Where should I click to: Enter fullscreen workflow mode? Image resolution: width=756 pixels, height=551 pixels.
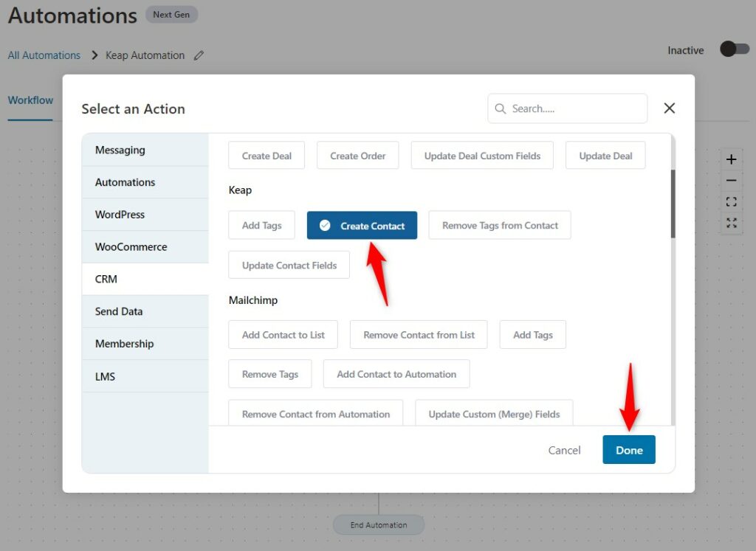tap(731, 223)
